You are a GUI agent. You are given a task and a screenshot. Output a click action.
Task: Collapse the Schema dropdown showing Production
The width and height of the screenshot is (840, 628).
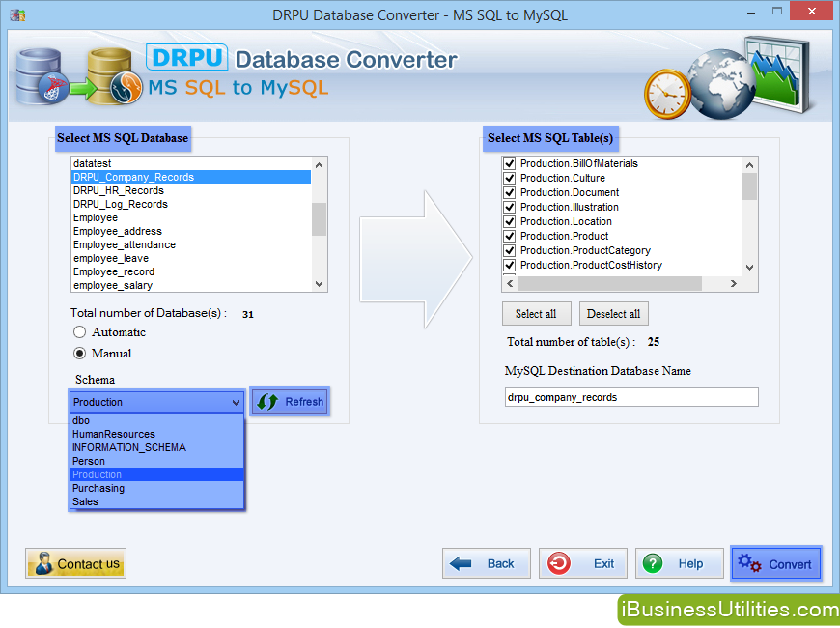[156, 402]
